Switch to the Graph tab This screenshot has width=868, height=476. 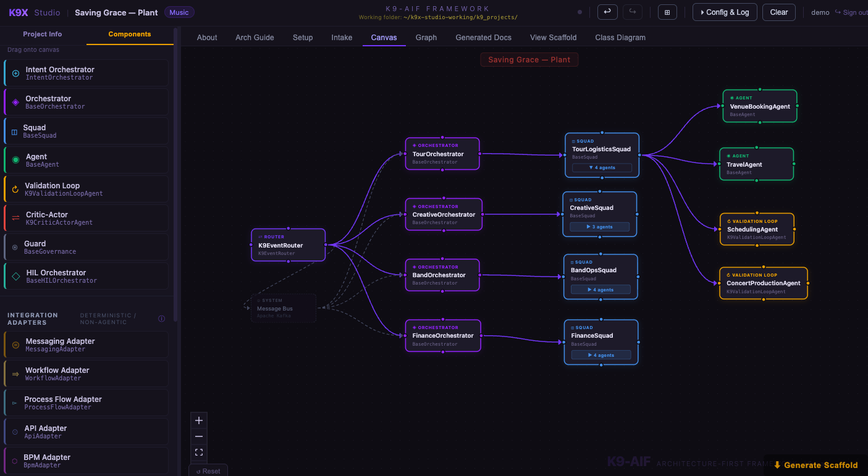[426, 38]
